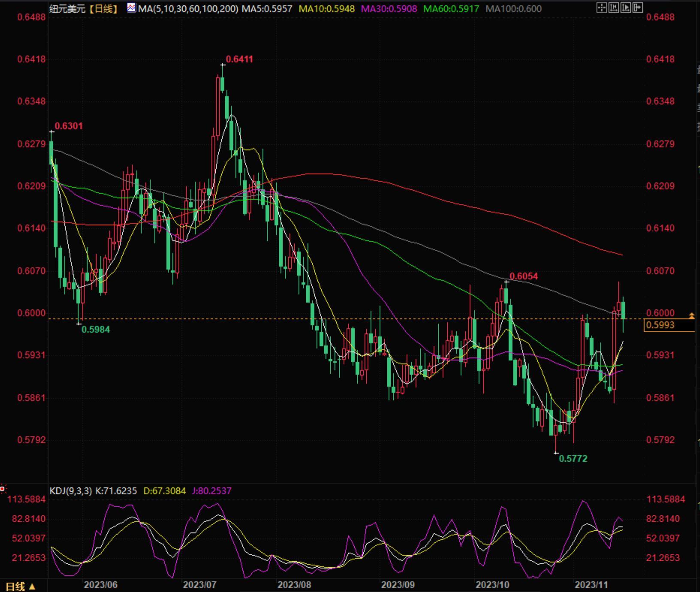Viewport: 700px width, 592px height.
Task: Click the export/pop-out chart icon
Action: click(x=638, y=8)
